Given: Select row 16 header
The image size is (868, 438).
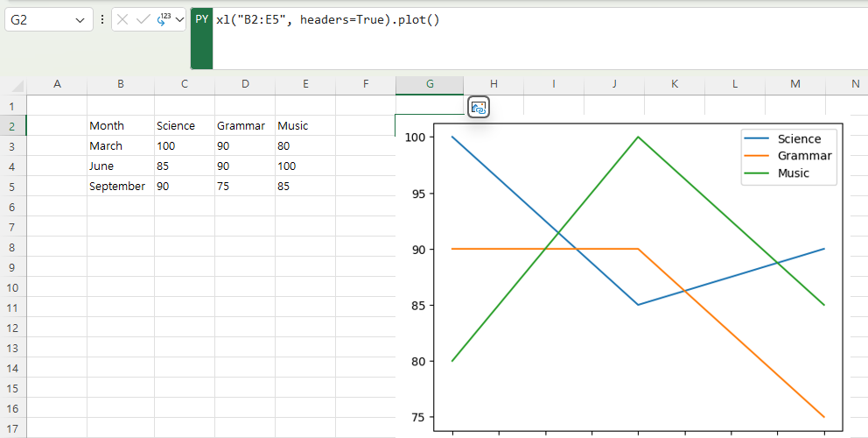Looking at the screenshot, I should 13,408.
